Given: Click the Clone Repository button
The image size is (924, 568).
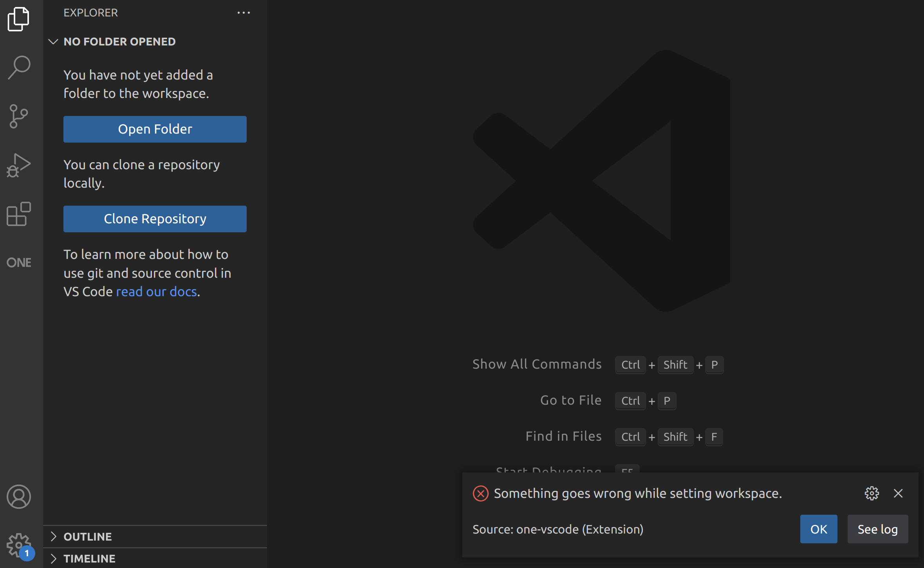Looking at the screenshot, I should [155, 219].
